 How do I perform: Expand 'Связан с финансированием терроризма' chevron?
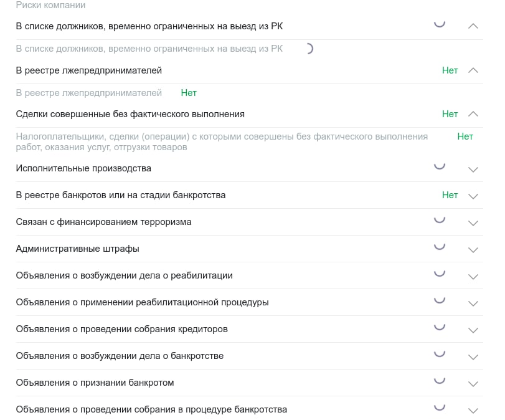point(473,223)
